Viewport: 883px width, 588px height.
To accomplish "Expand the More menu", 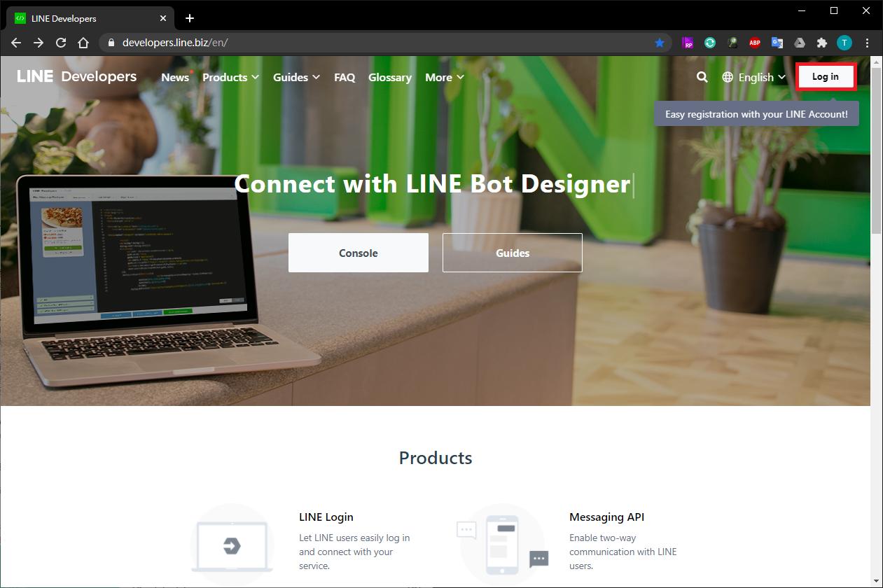I will tap(444, 78).
